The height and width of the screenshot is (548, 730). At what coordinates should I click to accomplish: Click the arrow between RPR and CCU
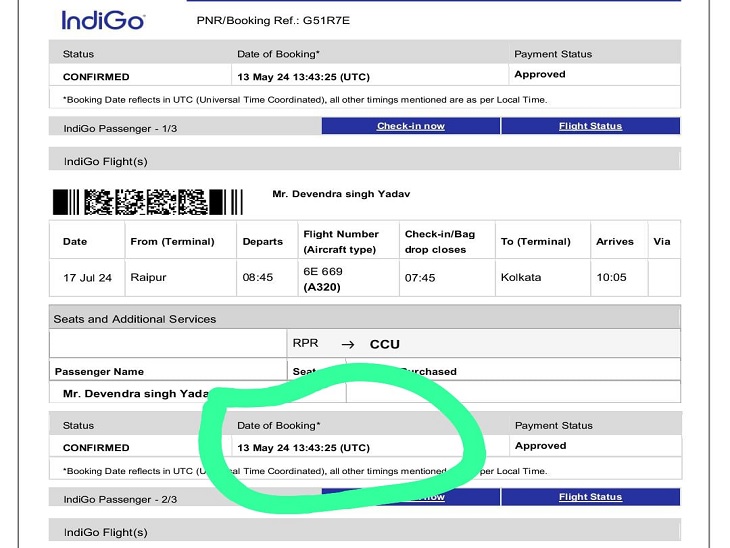coord(348,345)
